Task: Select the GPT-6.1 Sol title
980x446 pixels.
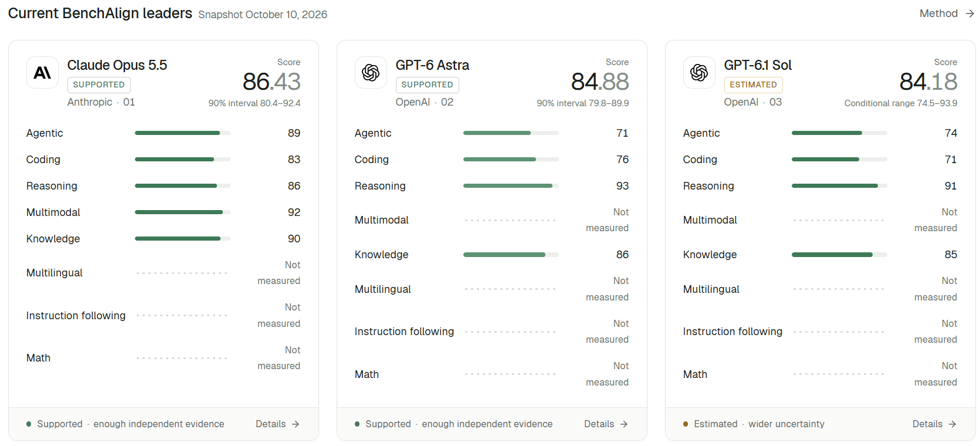Action: pos(758,65)
